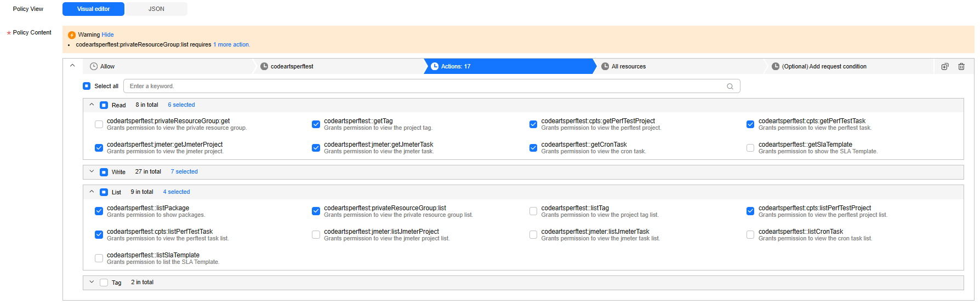Click the request condition step icon
Viewport: 980px width, 305px height.
pyautogui.click(x=776, y=66)
